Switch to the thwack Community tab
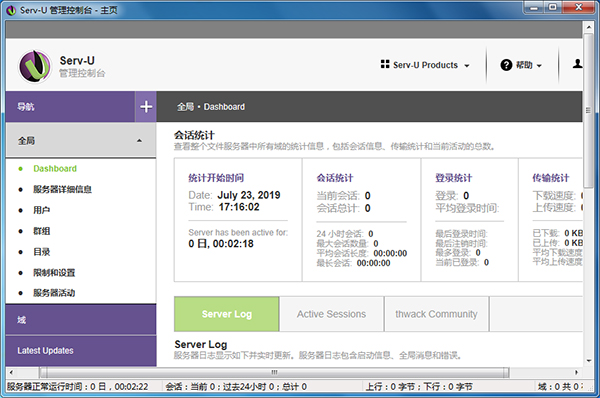This screenshot has width=600, height=398. [436, 314]
